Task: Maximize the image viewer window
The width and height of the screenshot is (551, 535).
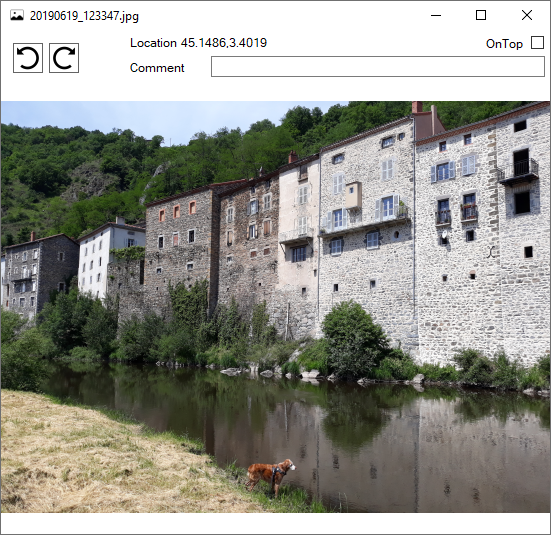Action: 481,15
